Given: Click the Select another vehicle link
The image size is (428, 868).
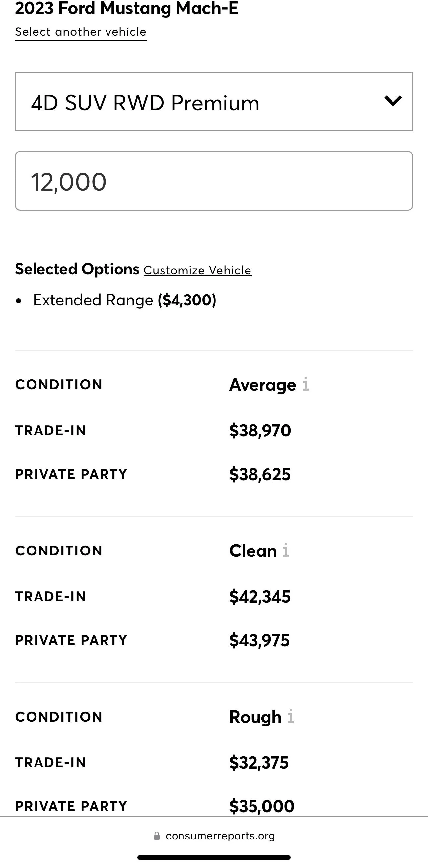Looking at the screenshot, I should (81, 32).
